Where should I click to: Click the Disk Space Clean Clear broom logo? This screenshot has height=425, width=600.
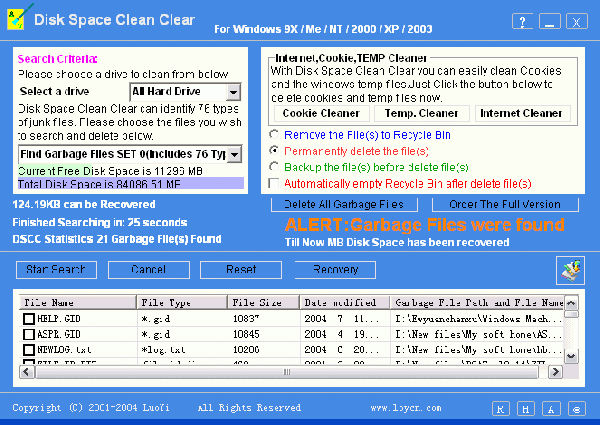[18, 18]
